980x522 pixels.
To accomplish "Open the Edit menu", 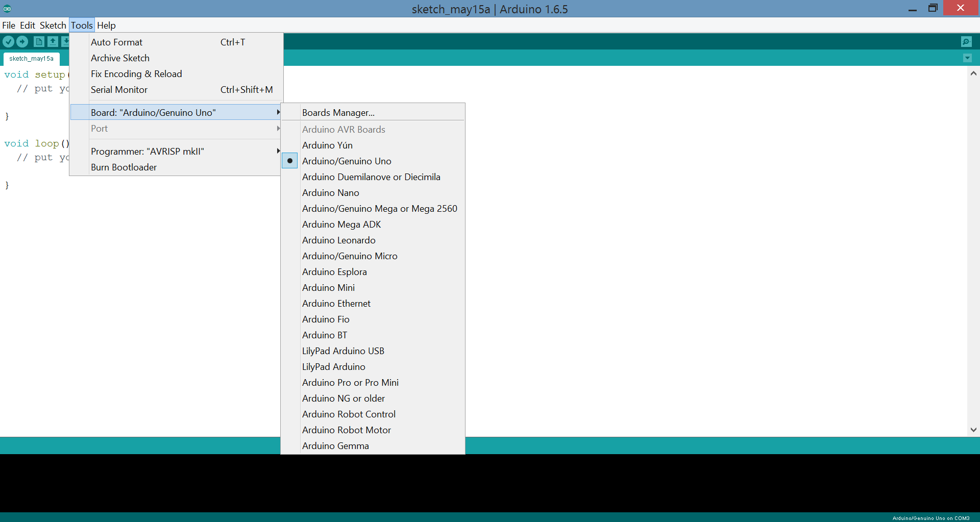I will [28, 26].
